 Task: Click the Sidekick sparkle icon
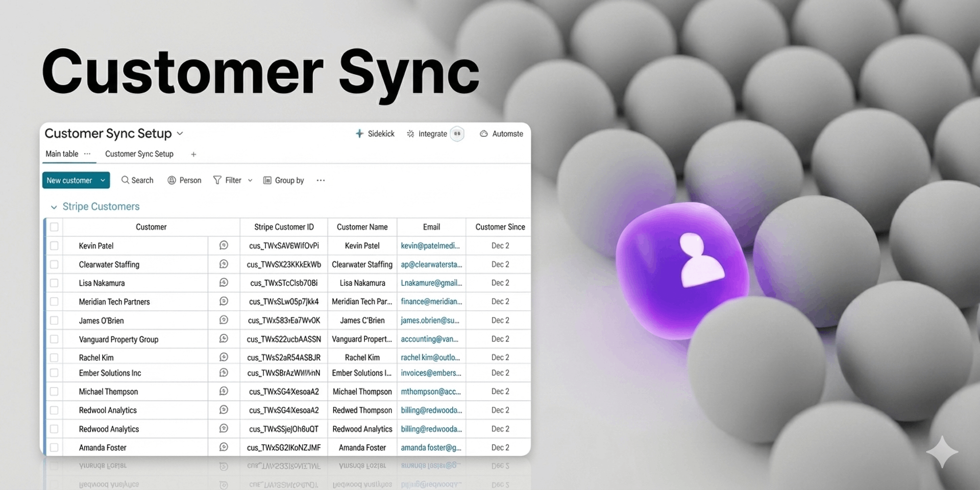(x=359, y=134)
